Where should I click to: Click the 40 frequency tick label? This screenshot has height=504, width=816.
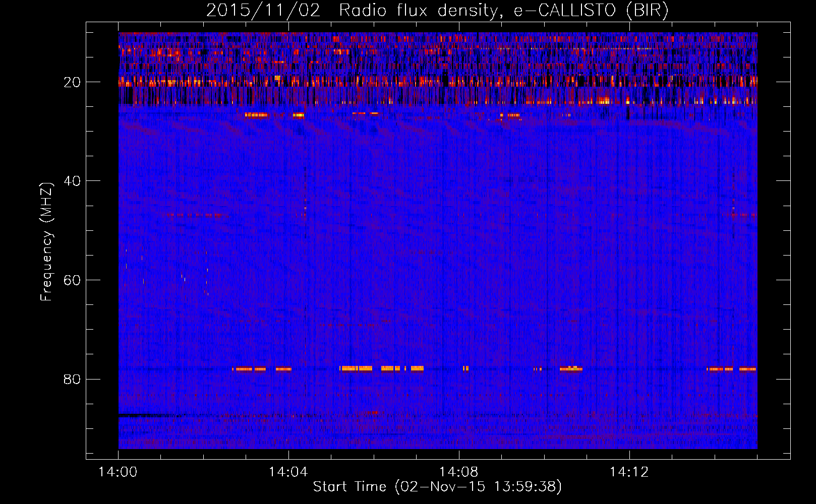point(72,181)
